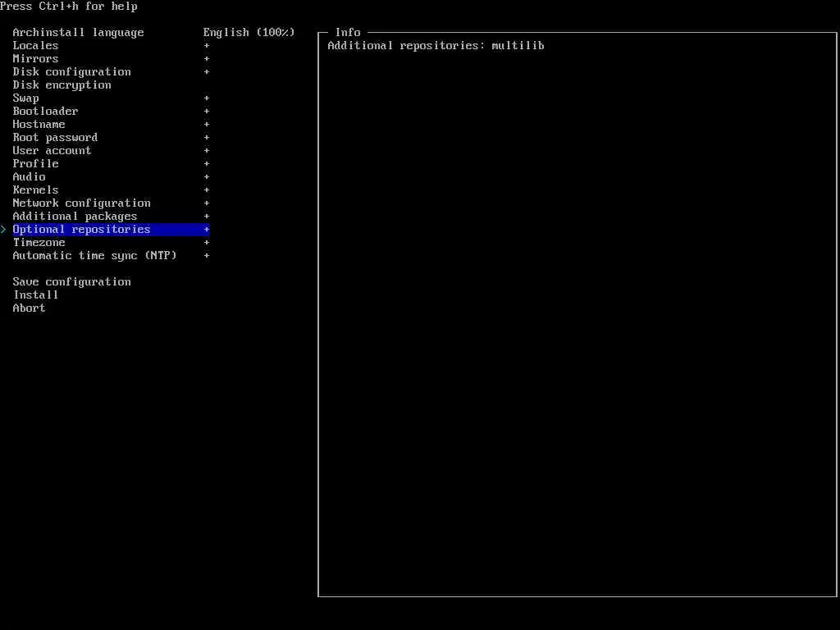Click the plus marker beside Network configuration
The width and height of the screenshot is (840, 630).
tap(206, 203)
